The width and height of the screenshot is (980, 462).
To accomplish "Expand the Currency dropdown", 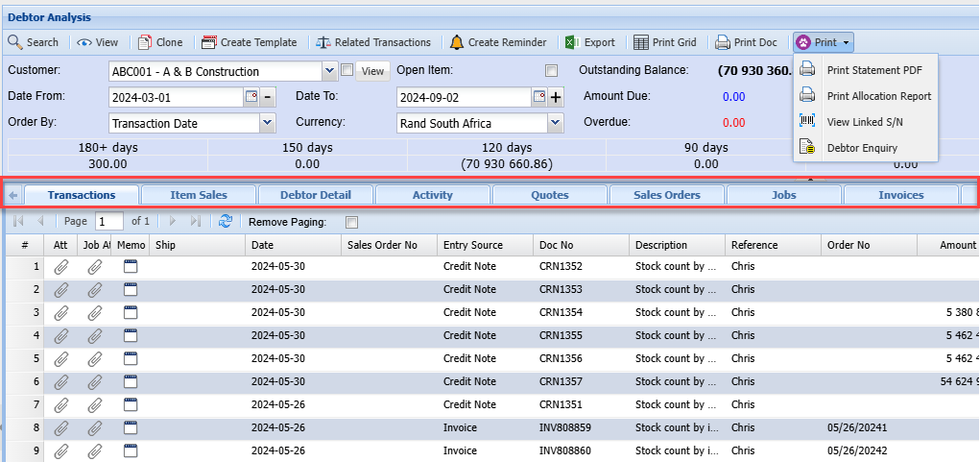I will pyautogui.click(x=555, y=123).
